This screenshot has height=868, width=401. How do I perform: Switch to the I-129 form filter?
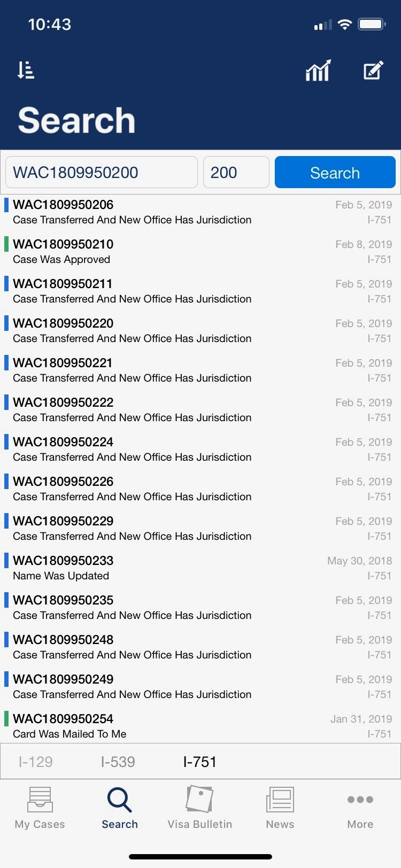click(x=36, y=762)
